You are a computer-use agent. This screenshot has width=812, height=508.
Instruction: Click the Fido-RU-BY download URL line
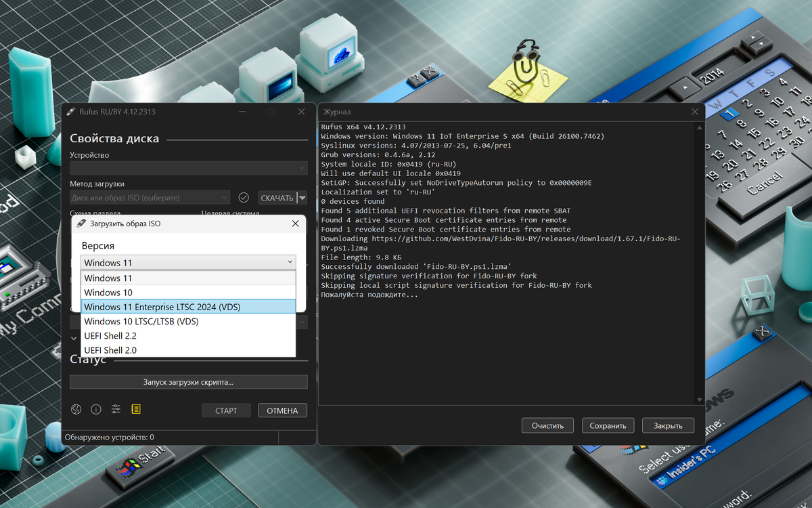pyautogui.click(x=501, y=243)
